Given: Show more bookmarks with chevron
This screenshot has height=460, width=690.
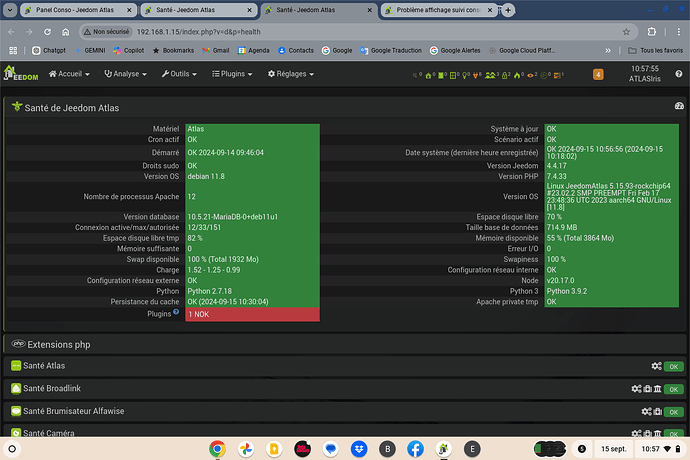Looking at the screenshot, I should [608, 51].
